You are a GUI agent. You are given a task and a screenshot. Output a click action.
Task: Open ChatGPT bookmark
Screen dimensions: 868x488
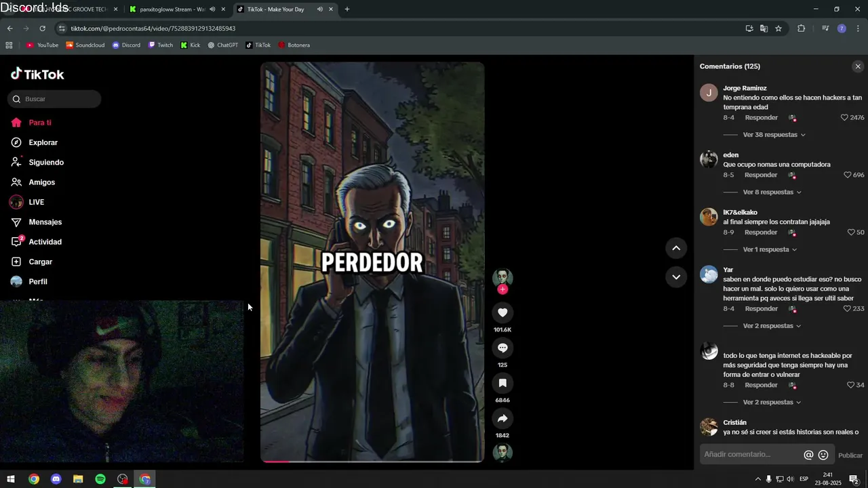223,45
